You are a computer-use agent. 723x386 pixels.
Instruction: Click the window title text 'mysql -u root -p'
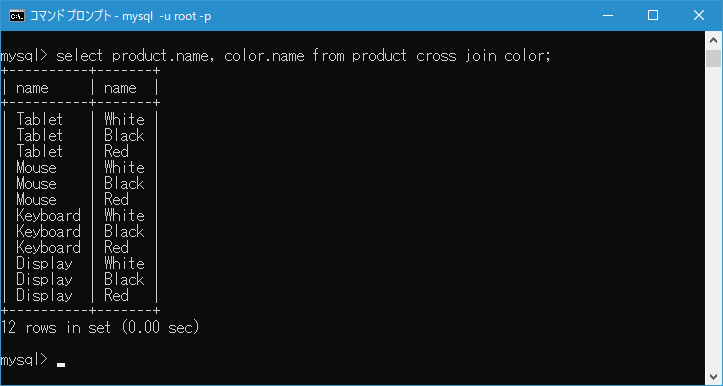pos(167,16)
